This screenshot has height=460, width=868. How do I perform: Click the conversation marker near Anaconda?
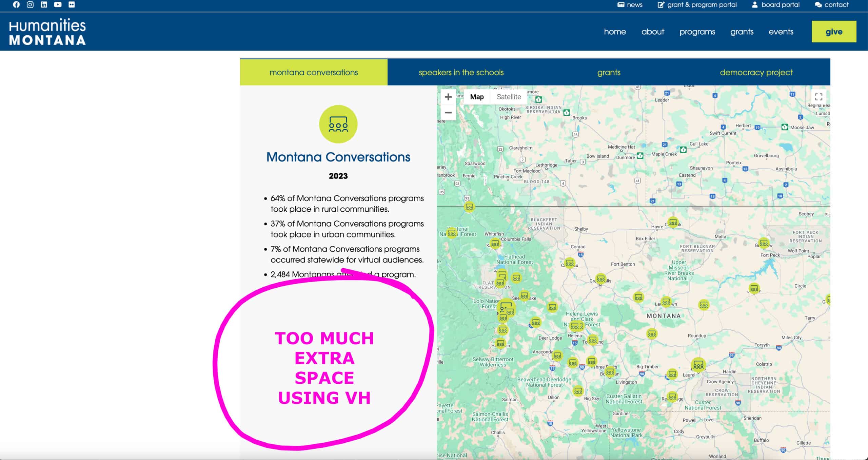click(557, 356)
